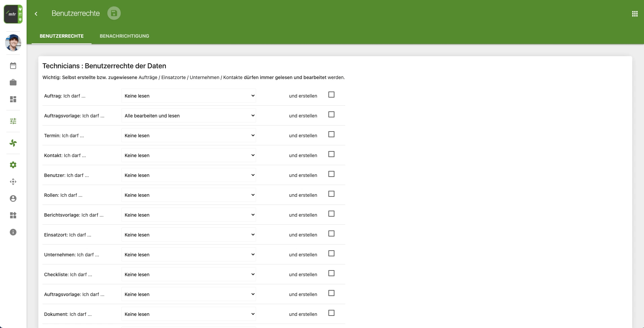Open the Einsatzort permission dropdown

coord(188,235)
